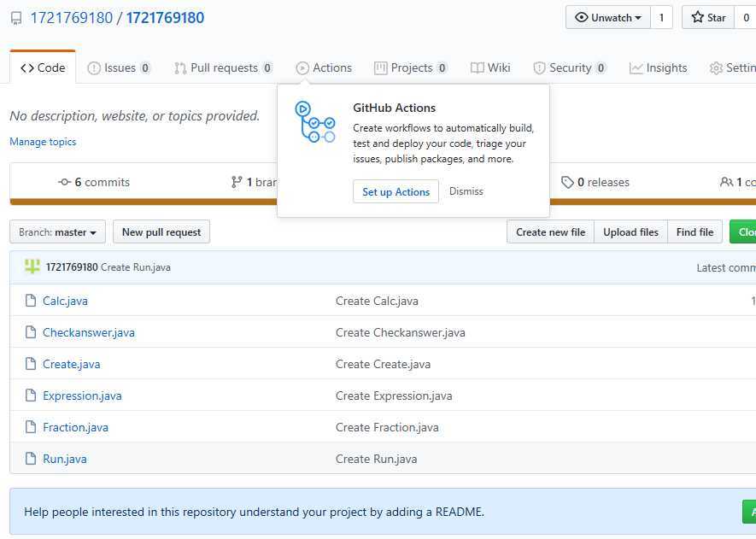This screenshot has height=539, width=756.
Task: Click the commits history icon
Action: pyautogui.click(x=64, y=182)
